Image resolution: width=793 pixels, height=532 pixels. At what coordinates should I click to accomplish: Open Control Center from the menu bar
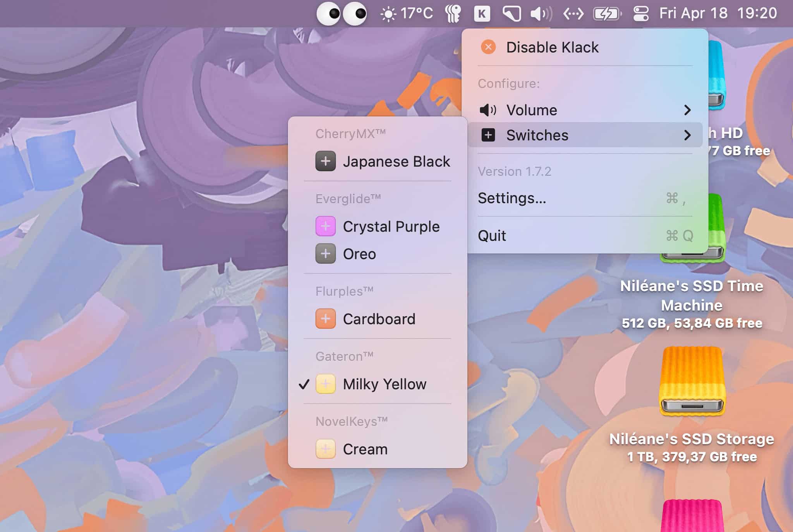click(x=641, y=14)
